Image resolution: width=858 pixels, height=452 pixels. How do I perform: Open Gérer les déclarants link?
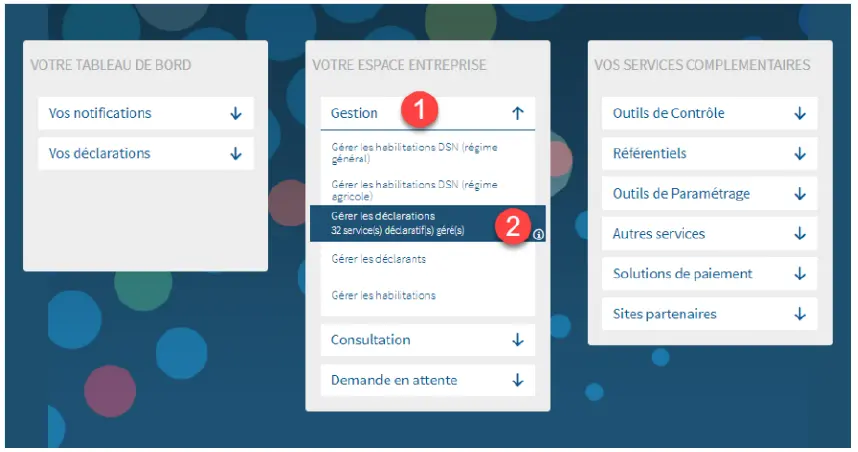pyautogui.click(x=379, y=259)
